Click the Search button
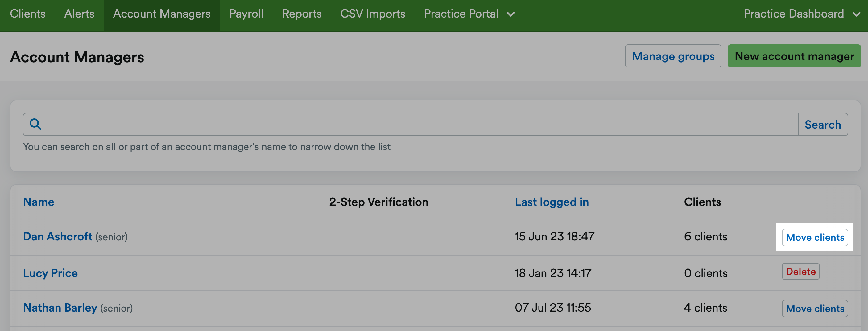The width and height of the screenshot is (868, 331). [823, 124]
